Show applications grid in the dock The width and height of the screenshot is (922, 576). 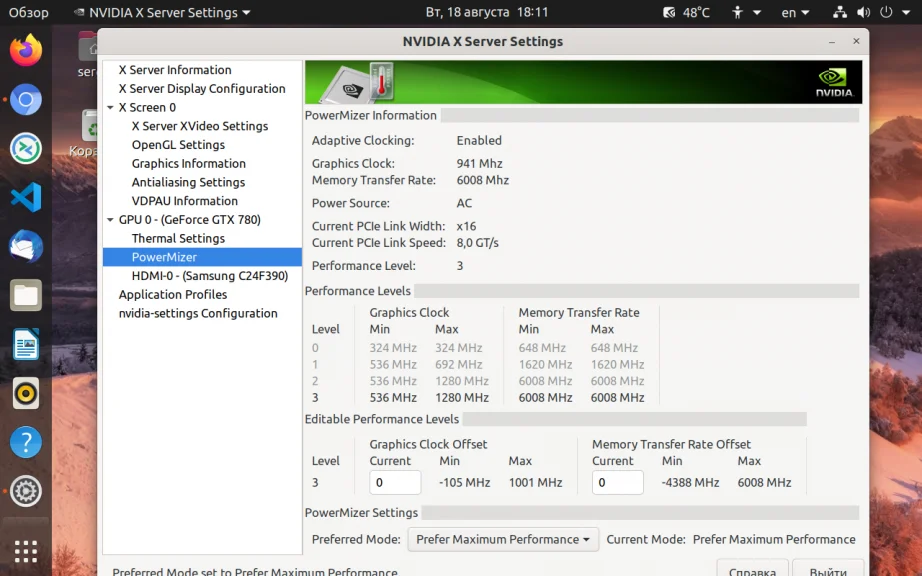(x=26, y=550)
